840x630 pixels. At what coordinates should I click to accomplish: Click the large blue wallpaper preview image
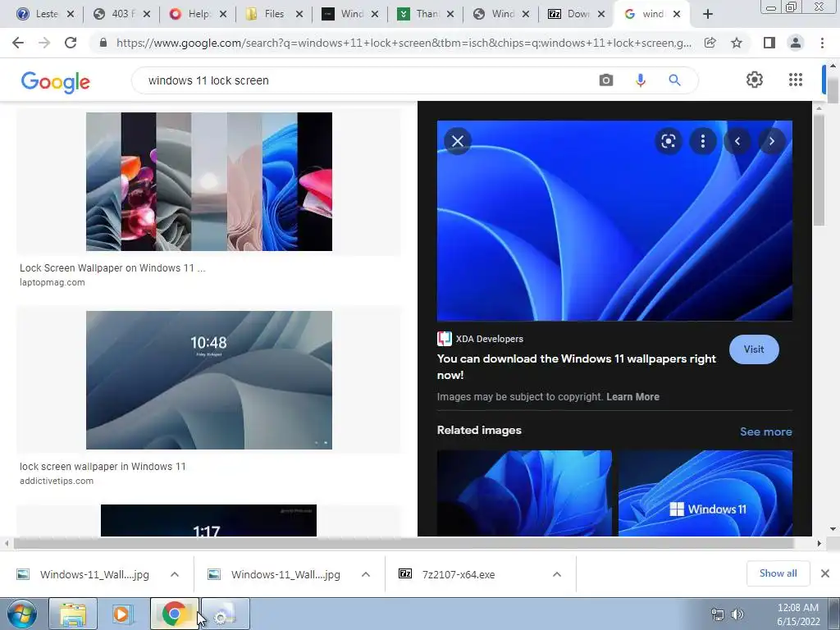click(614, 221)
